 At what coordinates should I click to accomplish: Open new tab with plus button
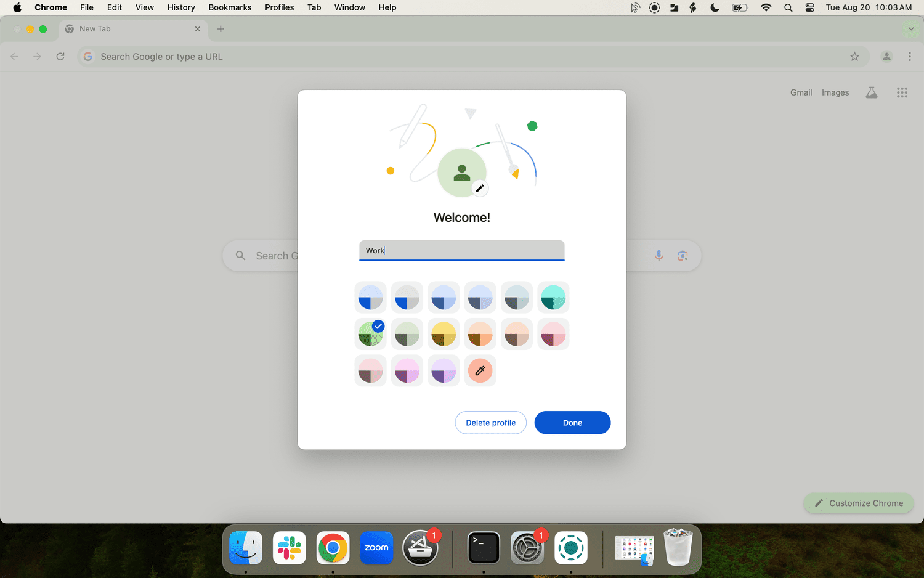221,29
